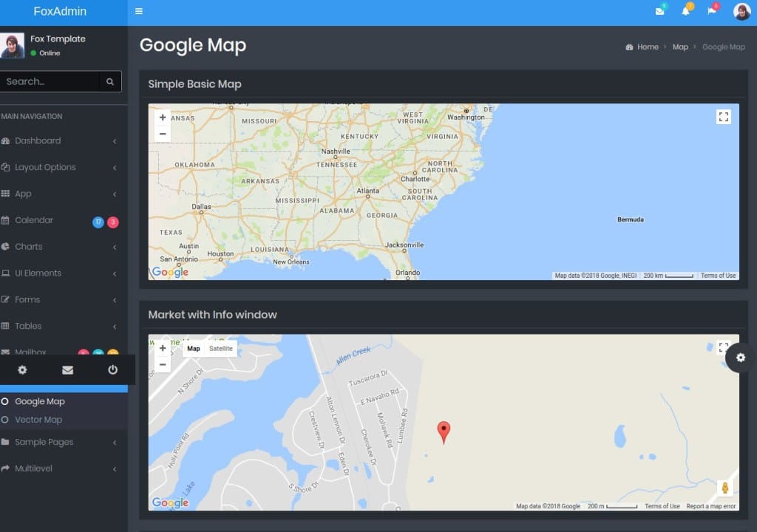Open the Vector Map menu item
Screen dimensions: 757x532
click(38, 420)
